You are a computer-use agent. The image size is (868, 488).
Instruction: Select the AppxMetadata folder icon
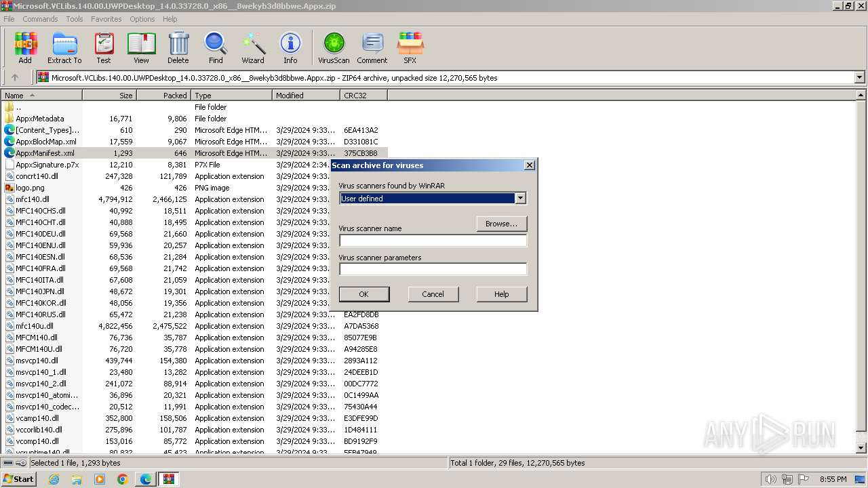point(9,119)
